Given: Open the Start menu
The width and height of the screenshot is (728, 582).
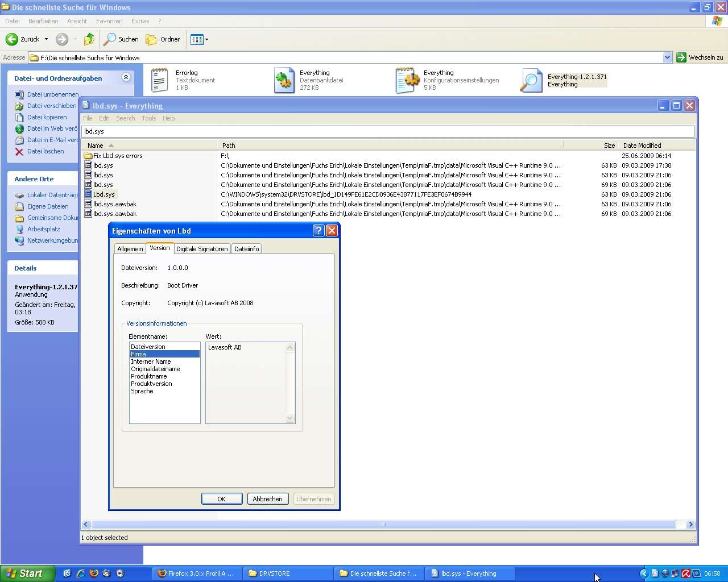Looking at the screenshot, I should click(28, 573).
